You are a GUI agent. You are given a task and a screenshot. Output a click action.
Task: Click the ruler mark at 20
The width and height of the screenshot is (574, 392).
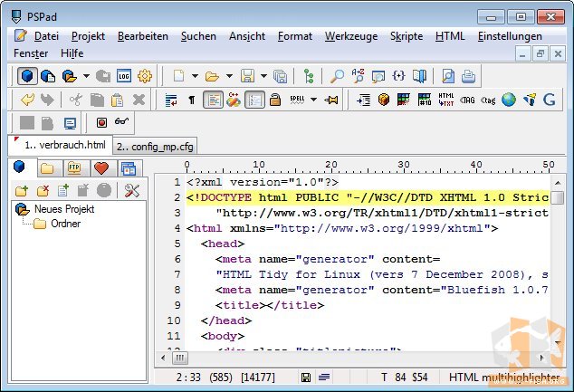click(x=331, y=165)
